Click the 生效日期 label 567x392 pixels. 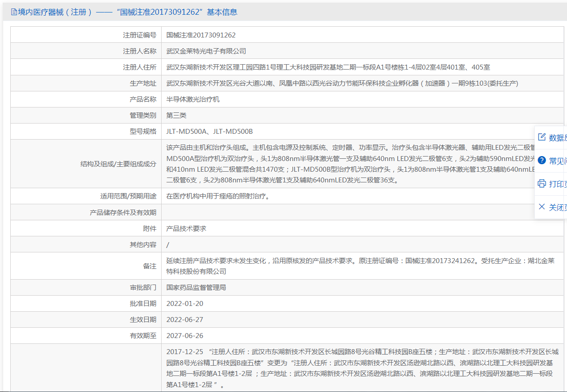coord(143,319)
